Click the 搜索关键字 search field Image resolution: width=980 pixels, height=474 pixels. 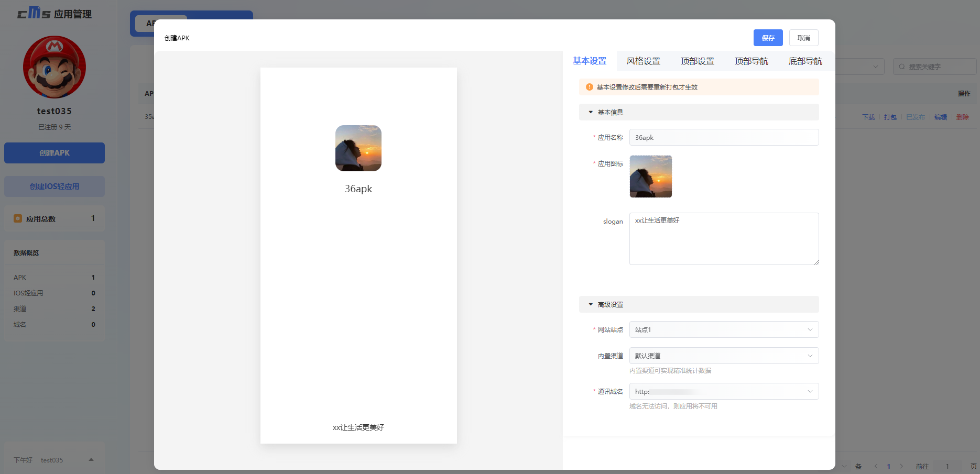[935, 67]
